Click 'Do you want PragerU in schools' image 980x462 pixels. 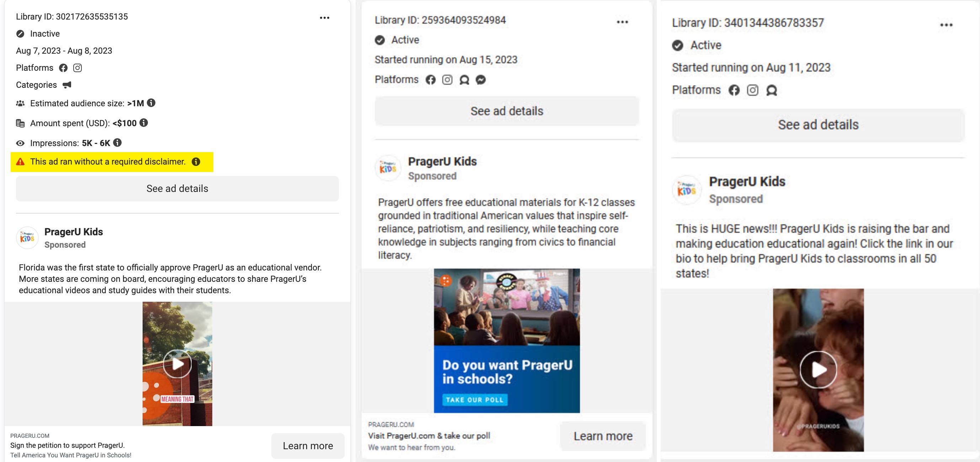pyautogui.click(x=506, y=340)
